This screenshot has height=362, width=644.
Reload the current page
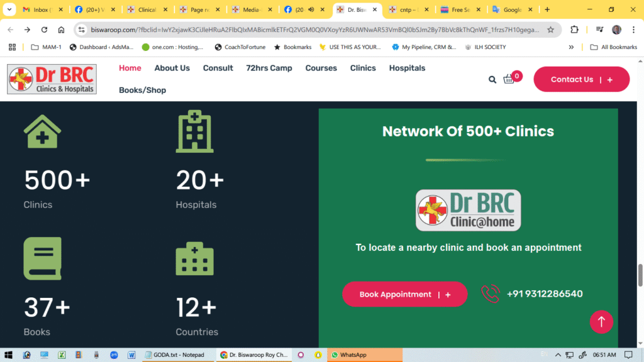click(x=45, y=30)
